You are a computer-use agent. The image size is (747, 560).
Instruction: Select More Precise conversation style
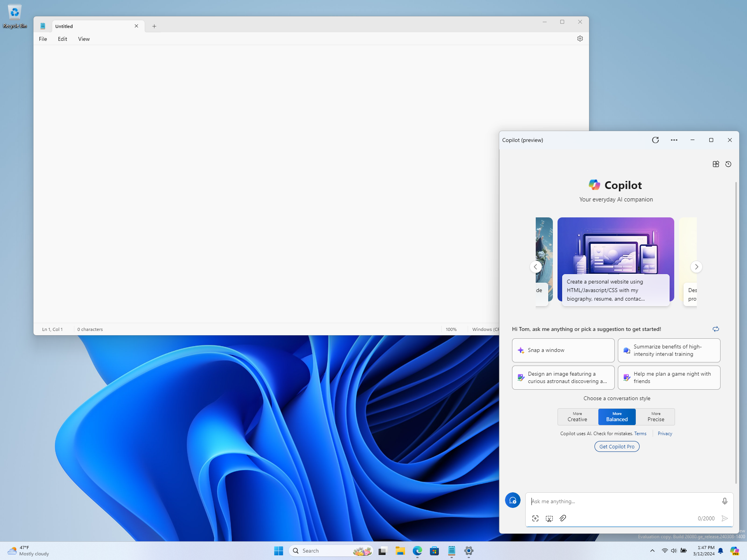[x=656, y=416]
